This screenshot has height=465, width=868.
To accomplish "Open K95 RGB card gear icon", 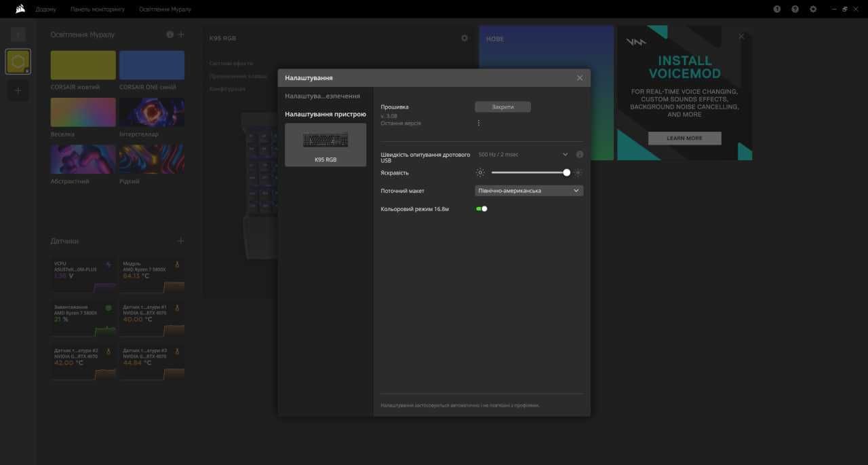I will tap(465, 38).
